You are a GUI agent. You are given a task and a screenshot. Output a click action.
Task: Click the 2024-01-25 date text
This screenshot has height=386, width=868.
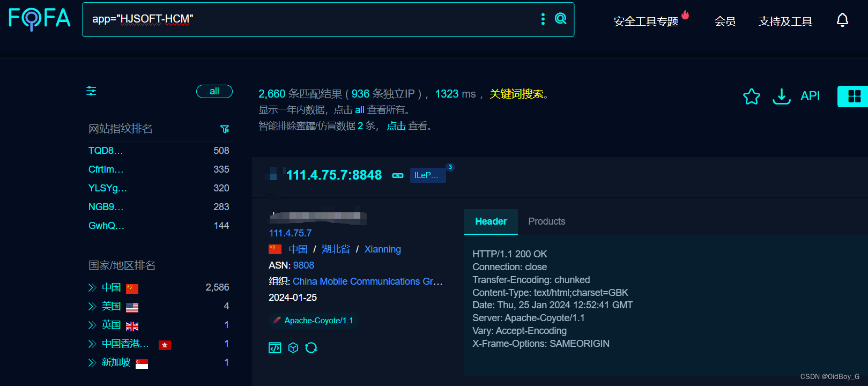(x=293, y=298)
